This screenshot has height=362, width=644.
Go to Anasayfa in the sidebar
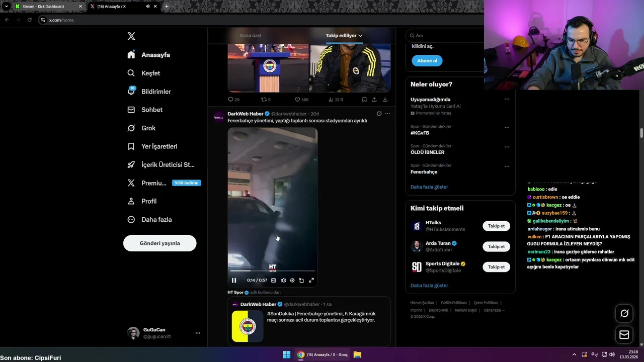[149, 55]
